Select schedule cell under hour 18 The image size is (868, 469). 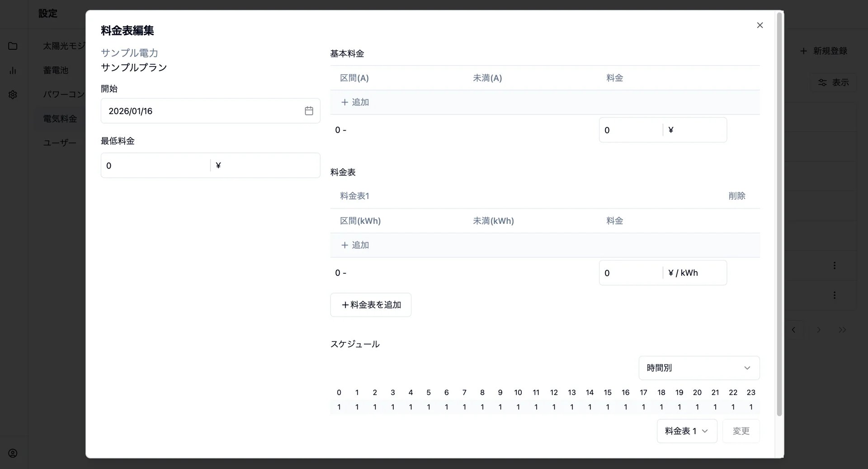tap(661, 407)
